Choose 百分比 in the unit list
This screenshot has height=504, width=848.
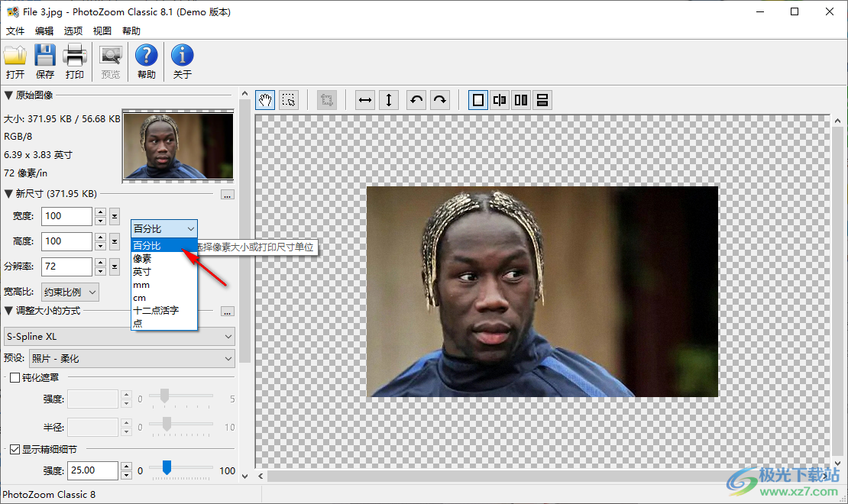coord(163,246)
